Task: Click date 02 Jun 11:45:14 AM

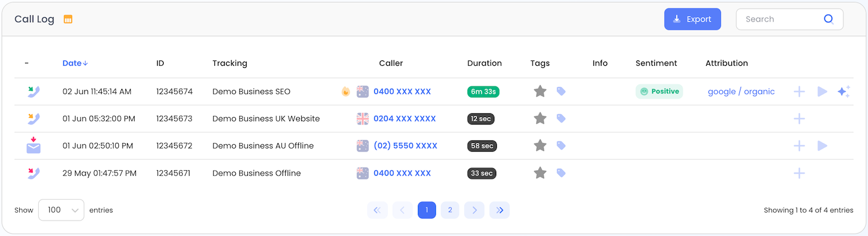Action: [x=97, y=91]
